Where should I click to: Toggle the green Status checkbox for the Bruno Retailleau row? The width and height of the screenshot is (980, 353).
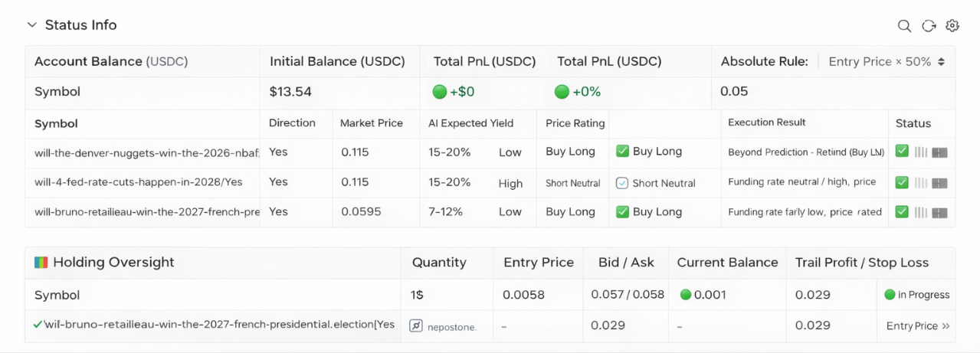(902, 212)
